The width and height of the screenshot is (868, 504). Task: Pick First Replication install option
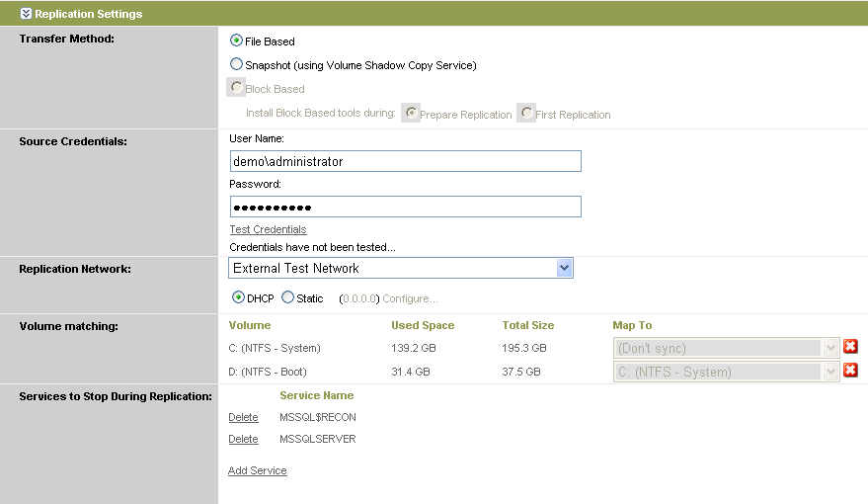tap(527, 114)
